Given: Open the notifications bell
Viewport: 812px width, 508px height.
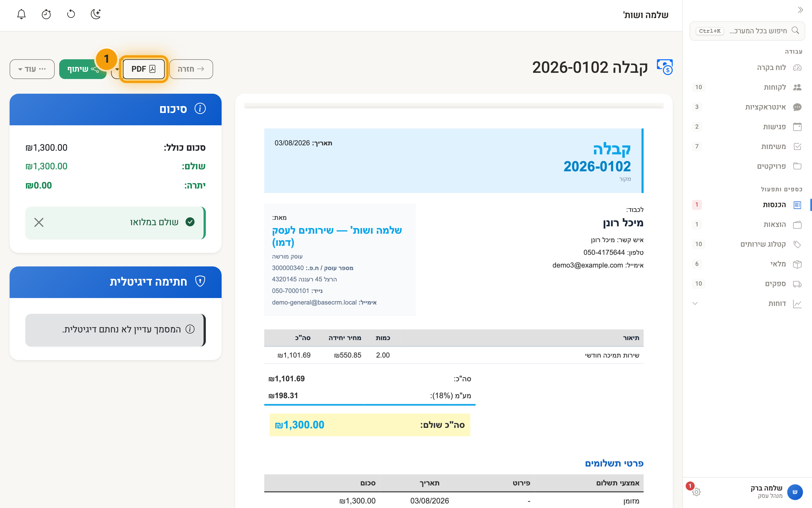Looking at the screenshot, I should coord(21,14).
